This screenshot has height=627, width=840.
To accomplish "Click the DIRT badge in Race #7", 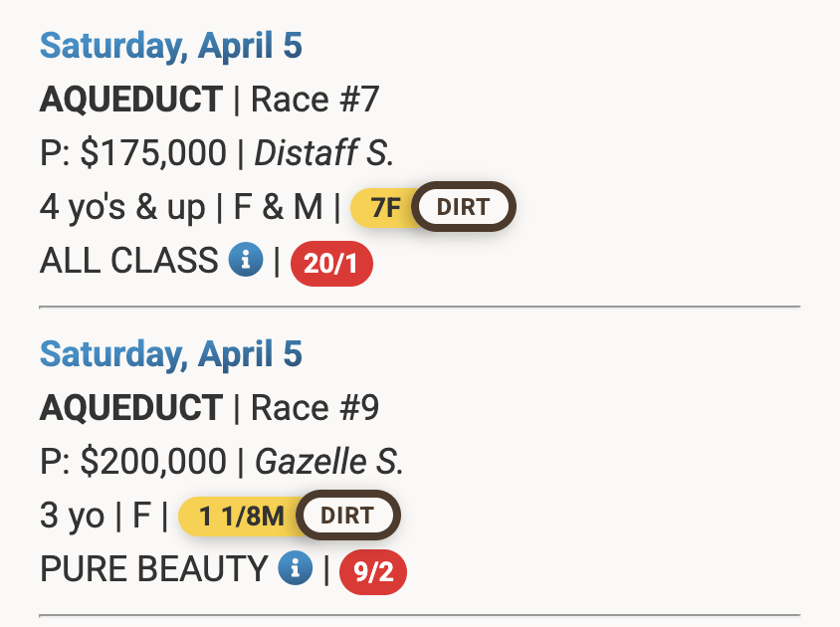I will point(463,207).
